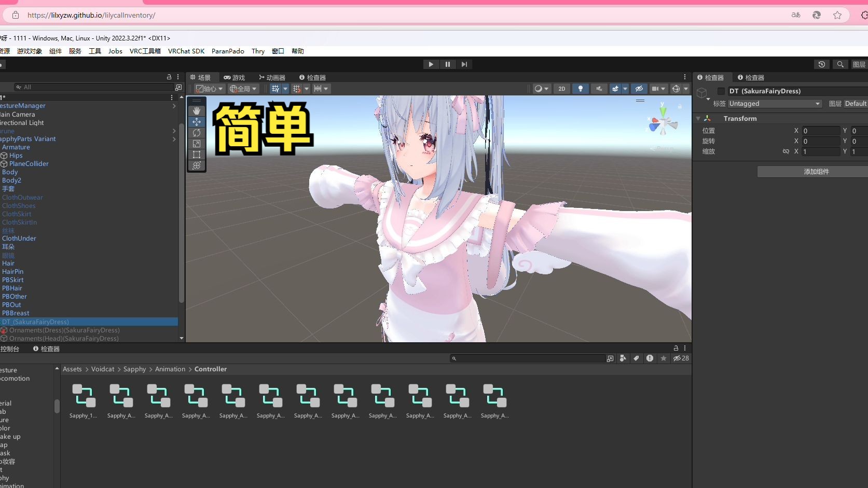Open Undo History clock icon

click(822, 64)
